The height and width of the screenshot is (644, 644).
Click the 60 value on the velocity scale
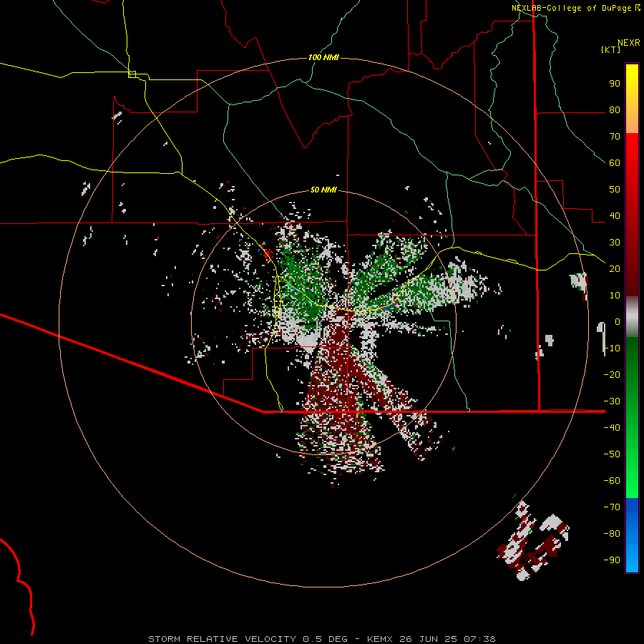(615, 163)
